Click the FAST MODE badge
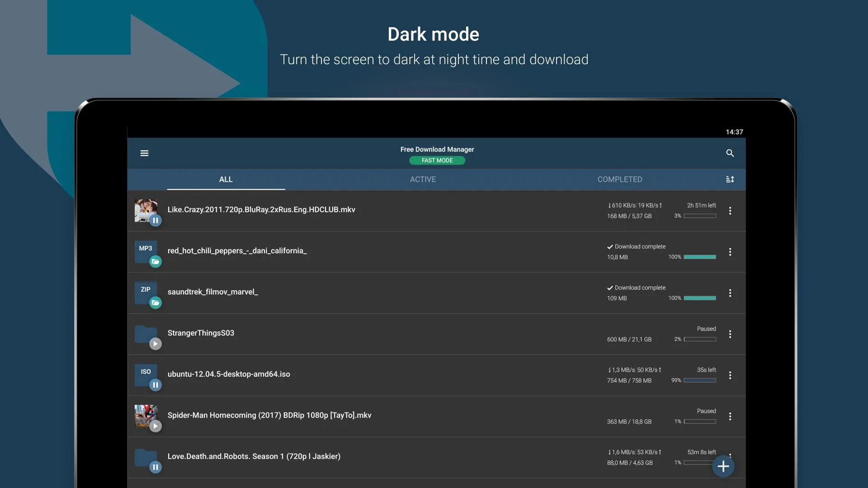This screenshot has height=488, width=868. click(437, 160)
